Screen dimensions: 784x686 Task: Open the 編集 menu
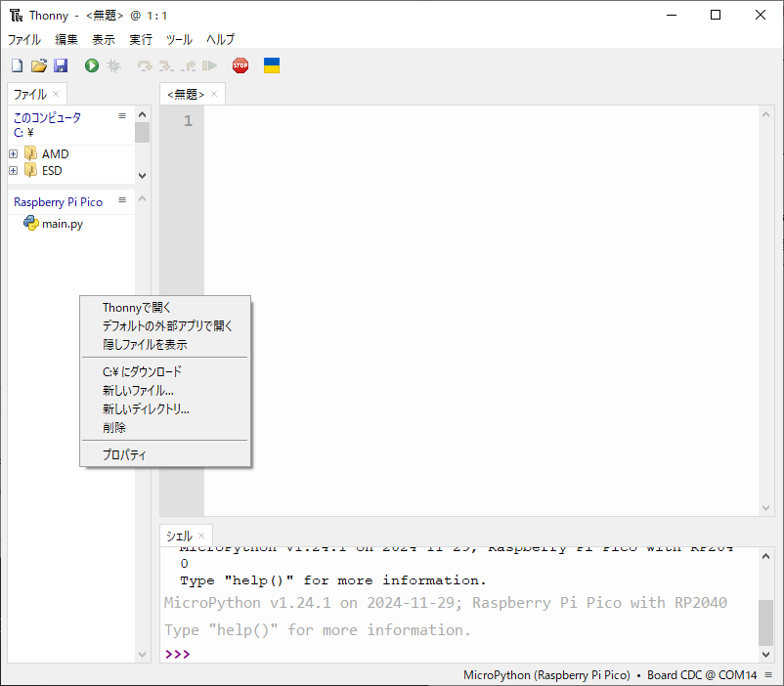(66, 39)
